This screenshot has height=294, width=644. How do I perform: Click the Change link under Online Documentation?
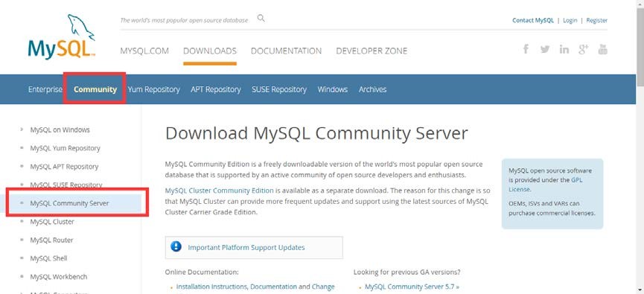[323, 287]
